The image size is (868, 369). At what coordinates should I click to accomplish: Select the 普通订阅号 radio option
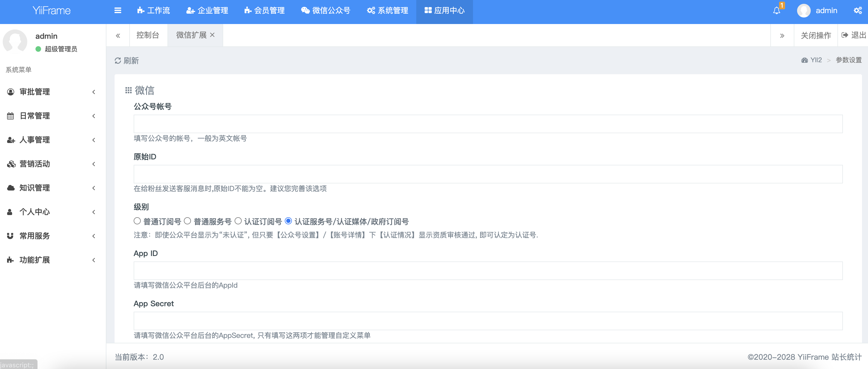pyautogui.click(x=137, y=221)
